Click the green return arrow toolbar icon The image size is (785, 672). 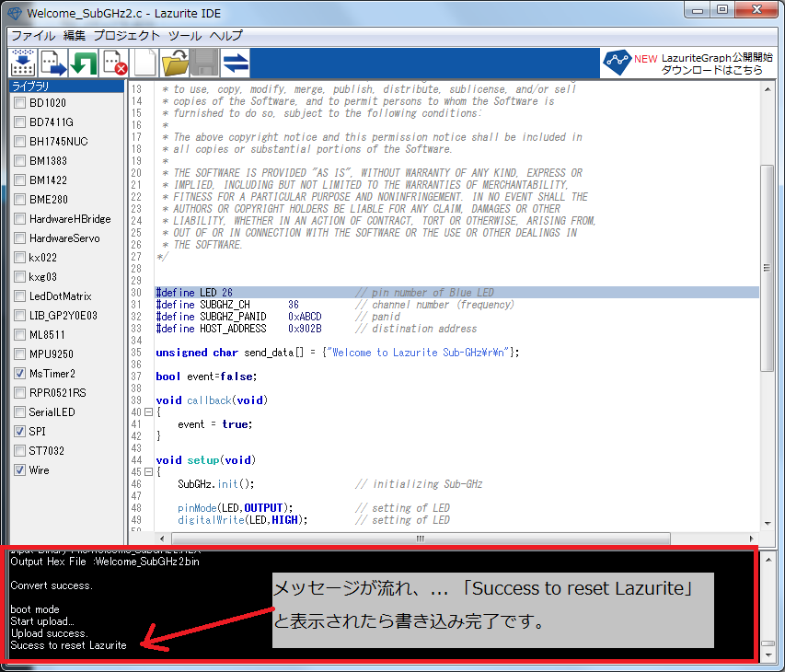tap(83, 63)
